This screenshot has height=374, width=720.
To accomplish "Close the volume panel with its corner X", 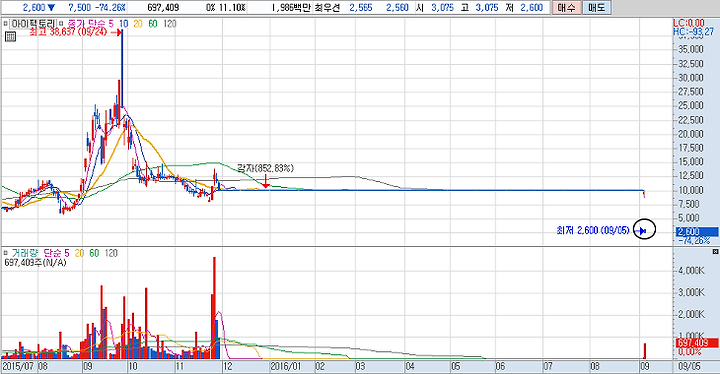I will 715,252.
